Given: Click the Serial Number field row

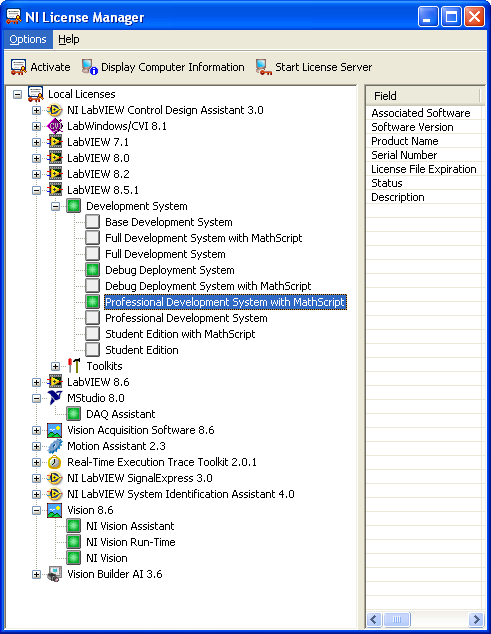Looking at the screenshot, I should click(425, 155).
